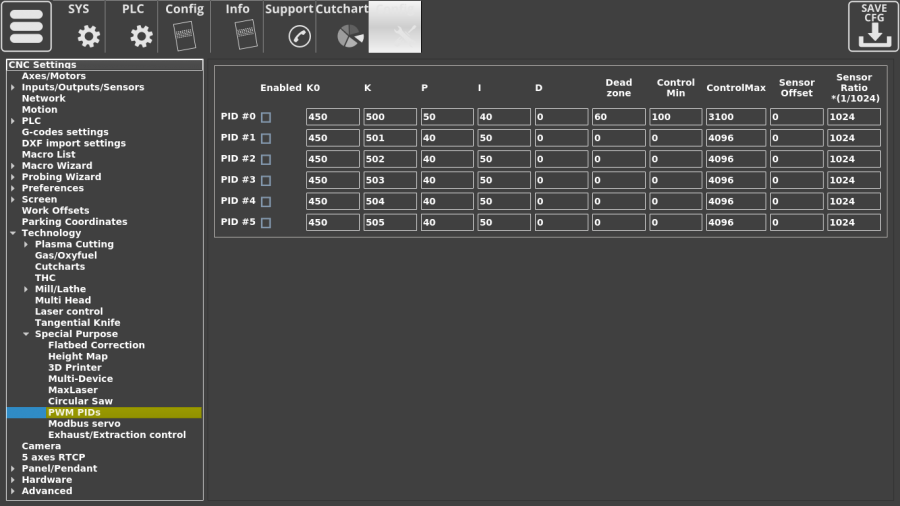The height and width of the screenshot is (506, 900).
Task: Open the hamburger main menu
Action: tap(26, 26)
